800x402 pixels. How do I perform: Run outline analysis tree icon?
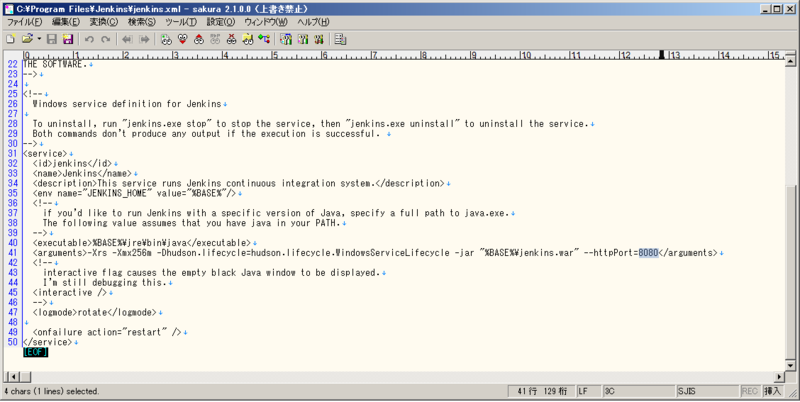tap(264, 39)
